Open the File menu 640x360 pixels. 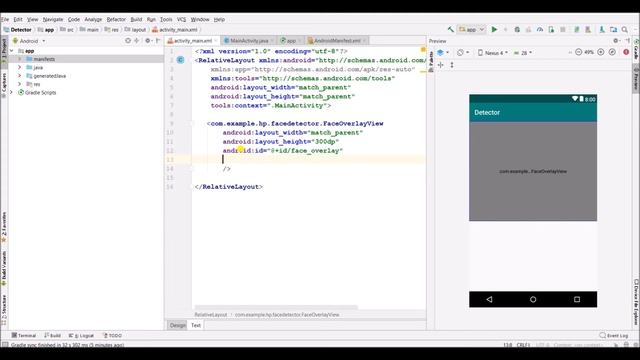click(5, 19)
